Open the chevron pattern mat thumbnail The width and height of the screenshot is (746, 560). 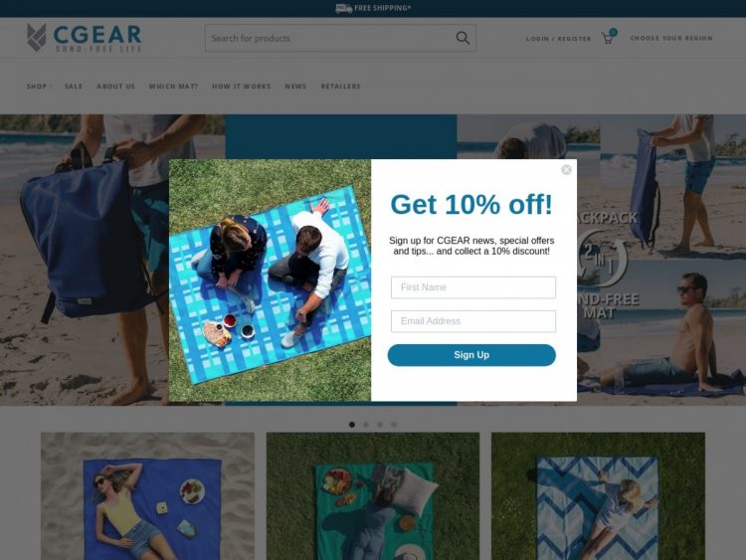click(x=598, y=495)
